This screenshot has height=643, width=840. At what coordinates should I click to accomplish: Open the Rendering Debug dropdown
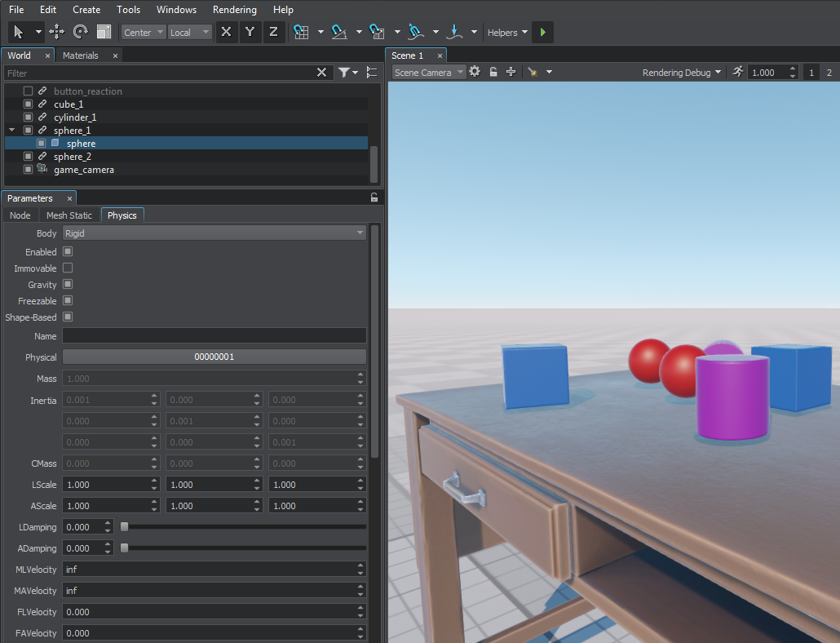click(682, 73)
